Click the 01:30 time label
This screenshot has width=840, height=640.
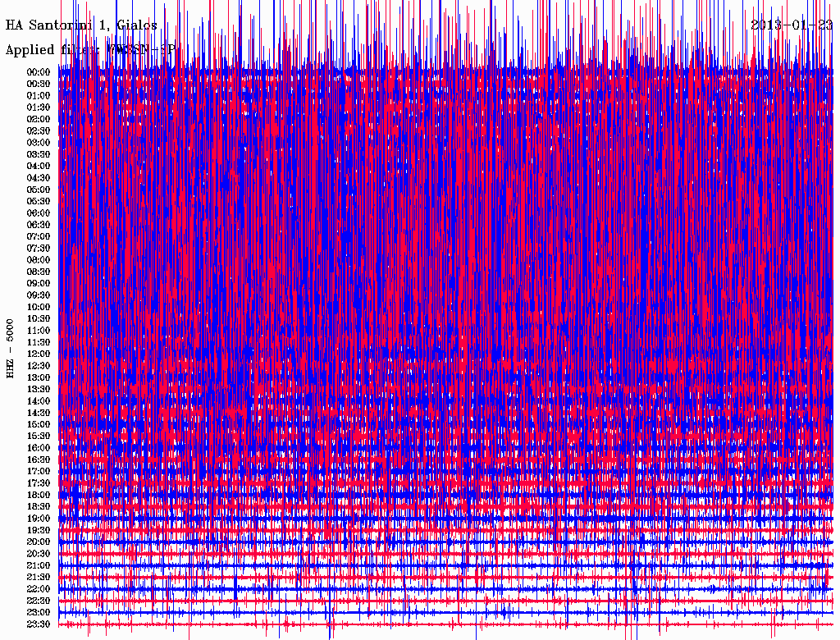(39, 107)
